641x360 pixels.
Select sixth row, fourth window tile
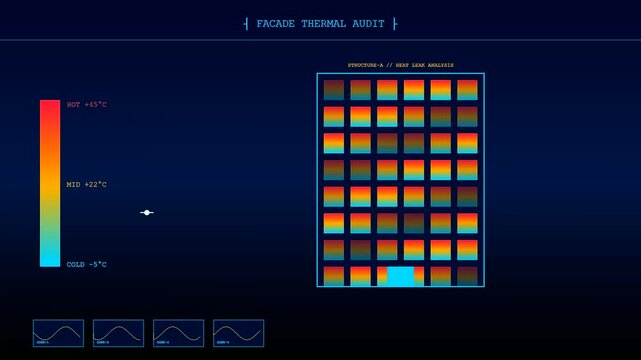414,223
